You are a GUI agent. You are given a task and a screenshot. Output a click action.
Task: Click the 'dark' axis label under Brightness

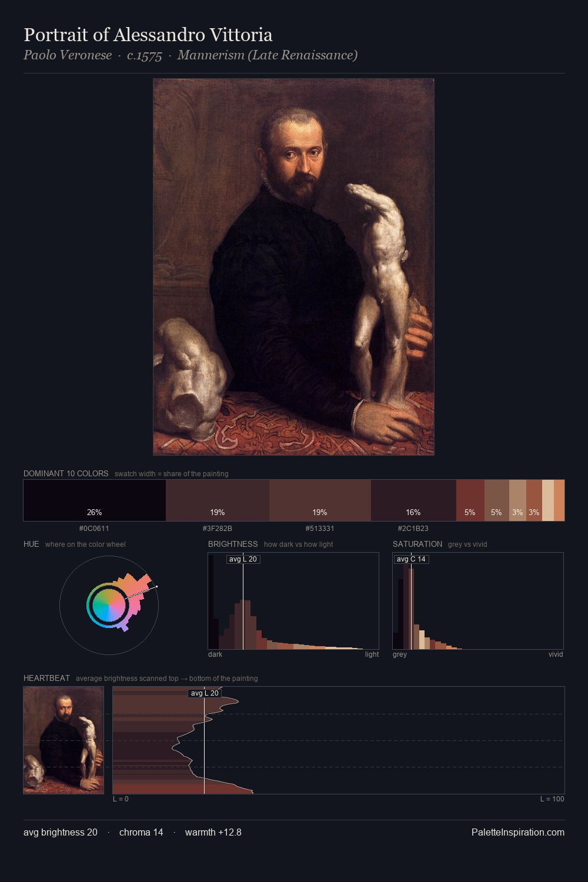coord(215,654)
